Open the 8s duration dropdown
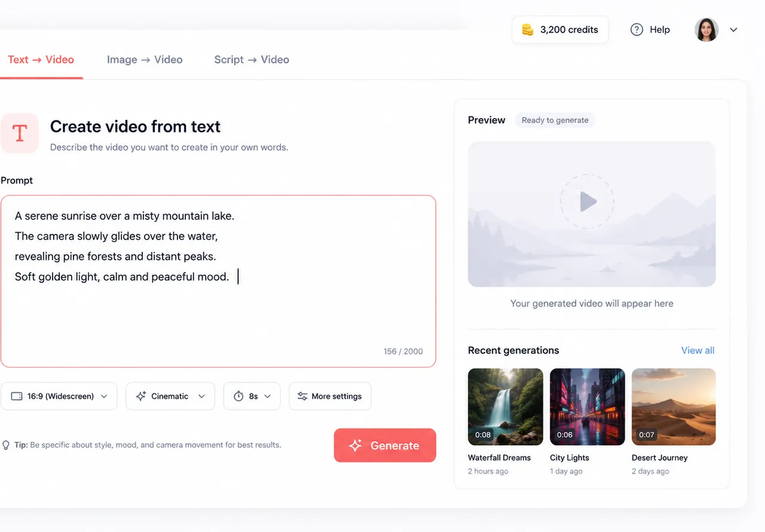The width and height of the screenshot is (765, 532). (252, 396)
